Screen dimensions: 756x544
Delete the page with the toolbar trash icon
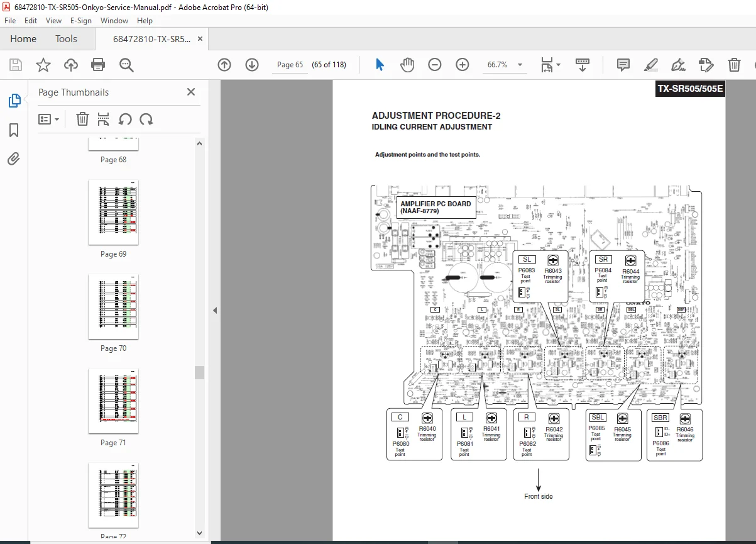click(734, 65)
